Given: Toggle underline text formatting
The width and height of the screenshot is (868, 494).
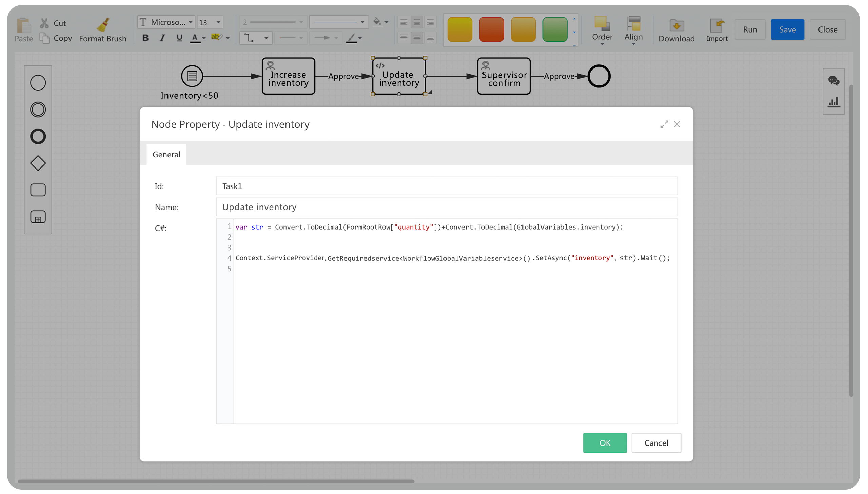Looking at the screenshot, I should pyautogui.click(x=179, y=38).
